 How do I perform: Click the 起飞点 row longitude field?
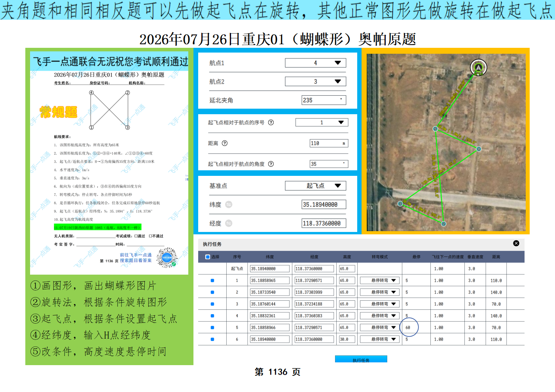(314, 269)
